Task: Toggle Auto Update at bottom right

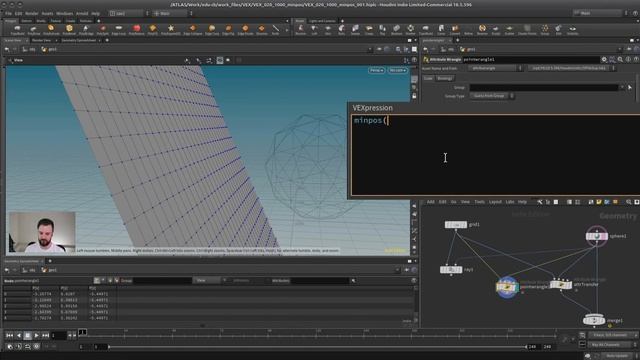Action: point(618,356)
